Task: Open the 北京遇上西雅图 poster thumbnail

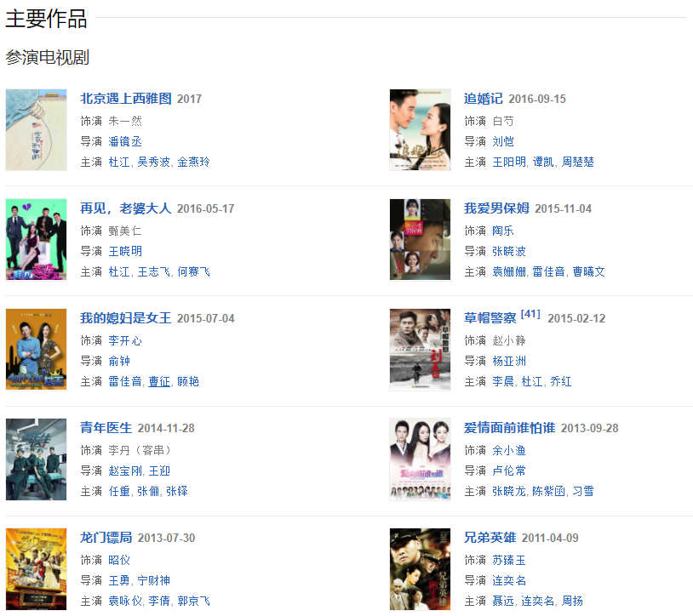Action: [x=37, y=130]
